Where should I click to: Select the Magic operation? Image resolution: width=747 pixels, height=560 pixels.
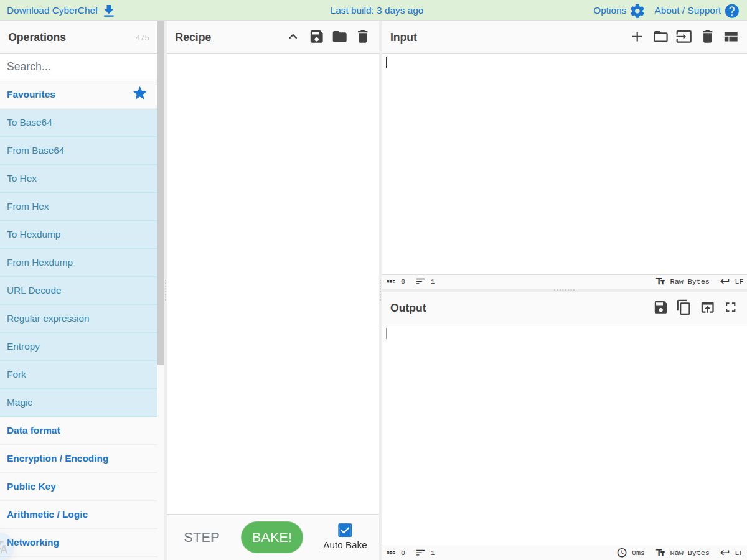(19, 403)
